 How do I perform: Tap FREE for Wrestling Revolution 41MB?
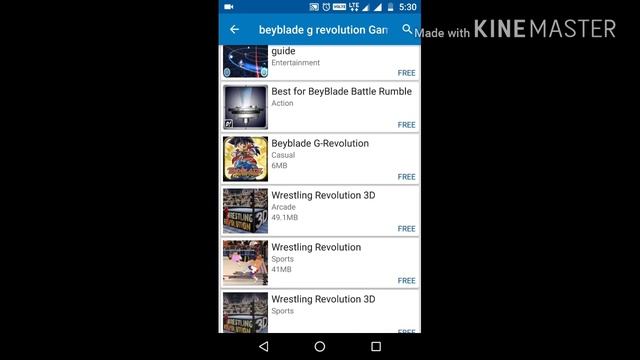406,280
